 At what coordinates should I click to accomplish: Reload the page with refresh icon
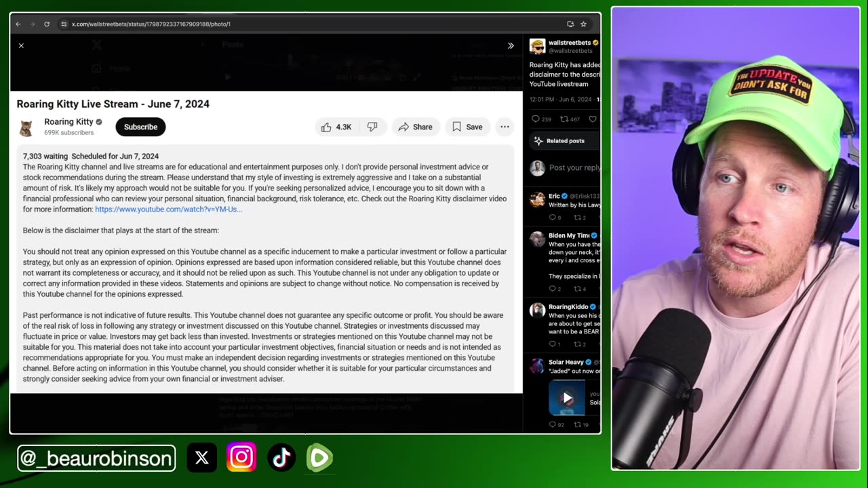pos(47,24)
